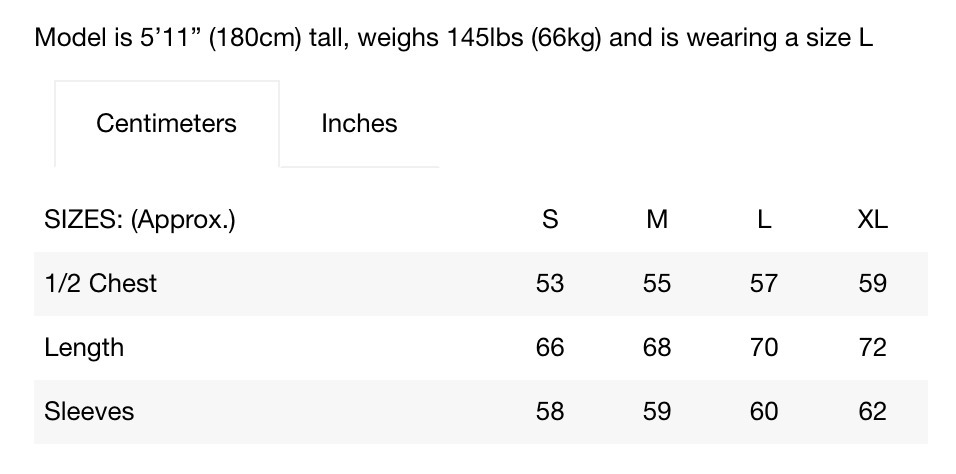The width and height of the screenshot is (956, 474).
Task: Click sleeves value 62 for size XL
Action: click(872, 412)
